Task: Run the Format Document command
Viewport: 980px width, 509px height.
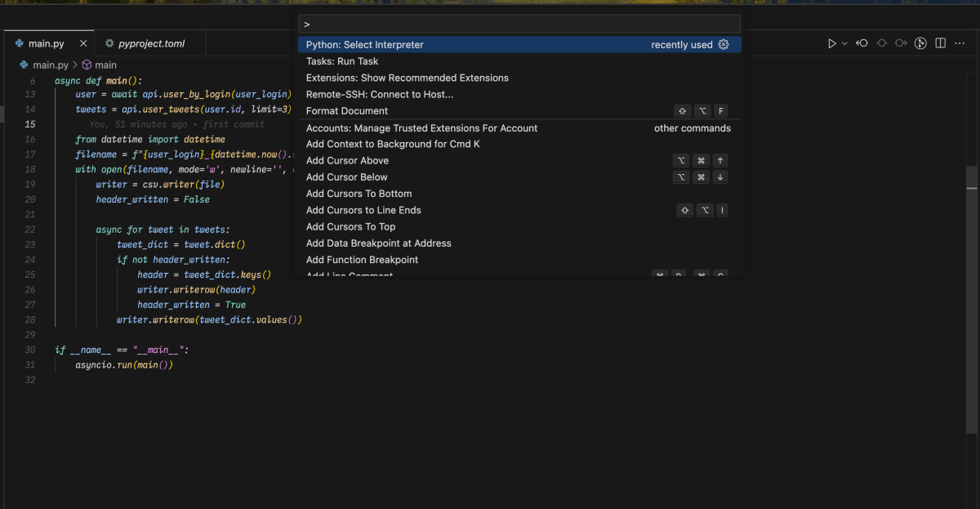Action: (346, 110)
